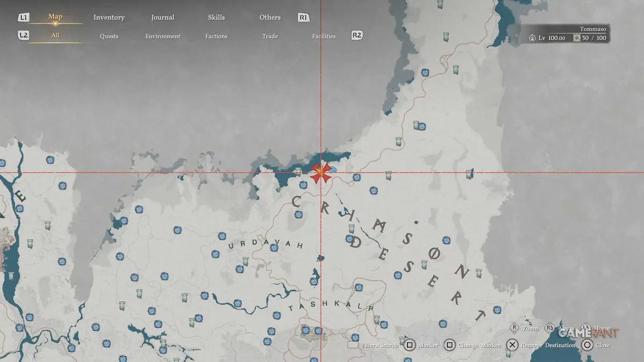Filter map by Quests
This screenshot has height=362, width=644.
109,36
